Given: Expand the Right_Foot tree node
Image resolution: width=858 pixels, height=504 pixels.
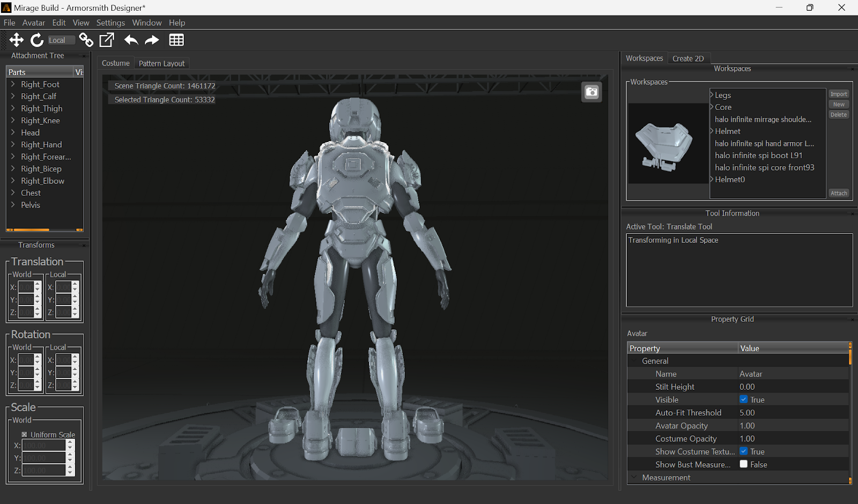Looking at the screenshot, I should pyautogui.click(x=13, y=84).
